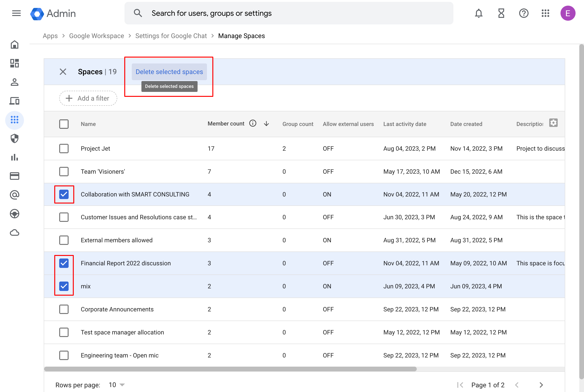The height and width of the screenshot is (392, 584).
Task: Click the column settings gear icon
Action: pyautogui.click(x=553, y=123)
